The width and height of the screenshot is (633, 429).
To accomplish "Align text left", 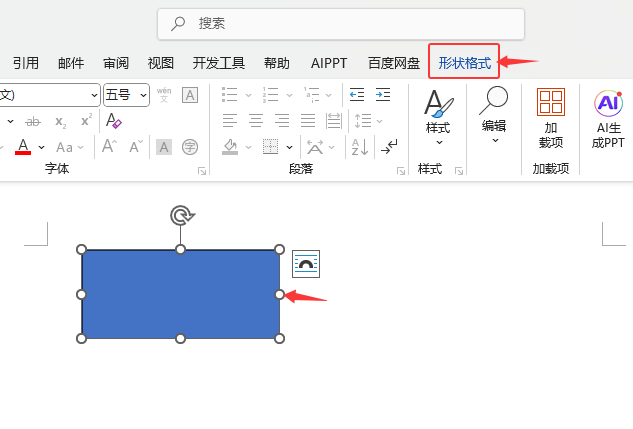I will (230, 121).
